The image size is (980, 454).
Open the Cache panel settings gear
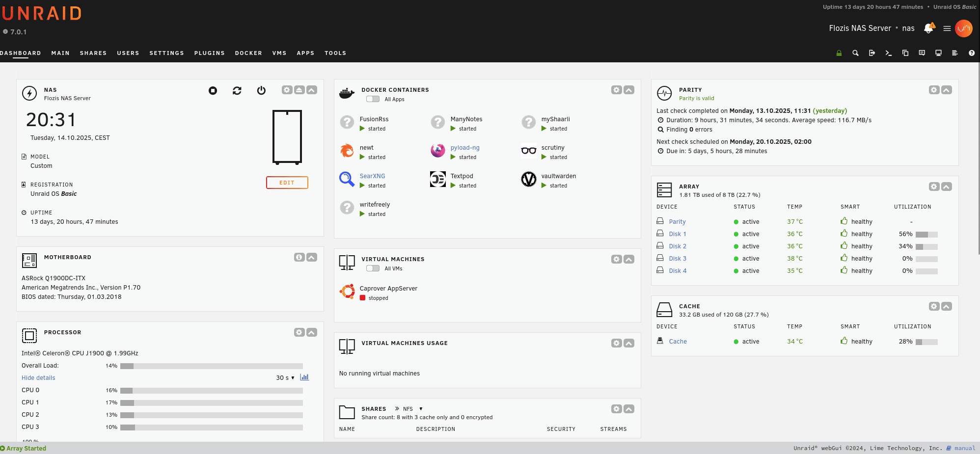point(934,306)
